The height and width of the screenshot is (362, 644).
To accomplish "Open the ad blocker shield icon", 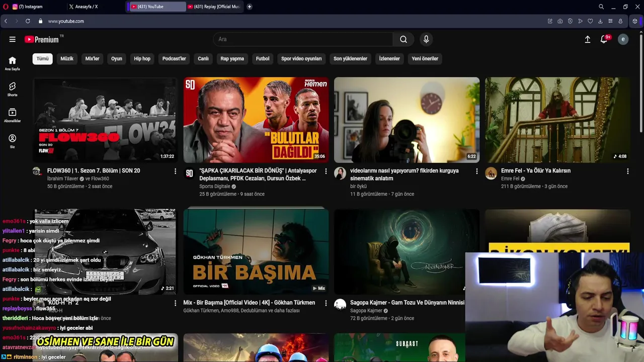I will [x=570, y=21].
